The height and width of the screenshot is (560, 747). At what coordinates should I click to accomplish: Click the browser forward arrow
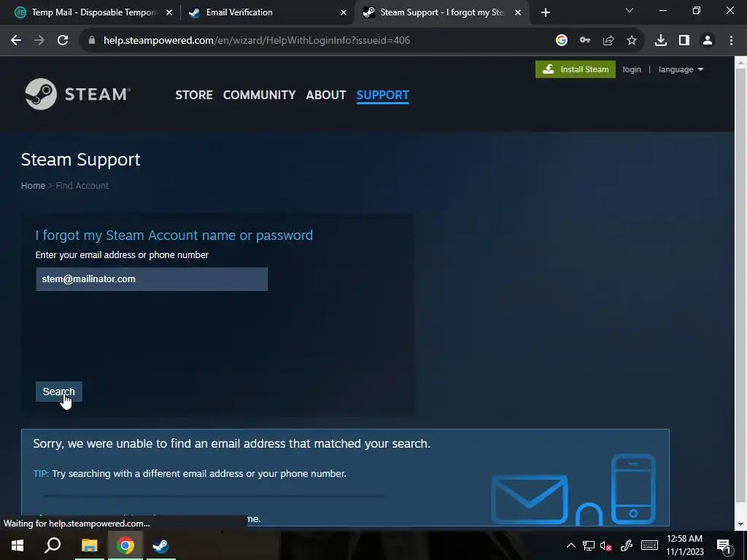pyautogui.click(x=39, y=41)
